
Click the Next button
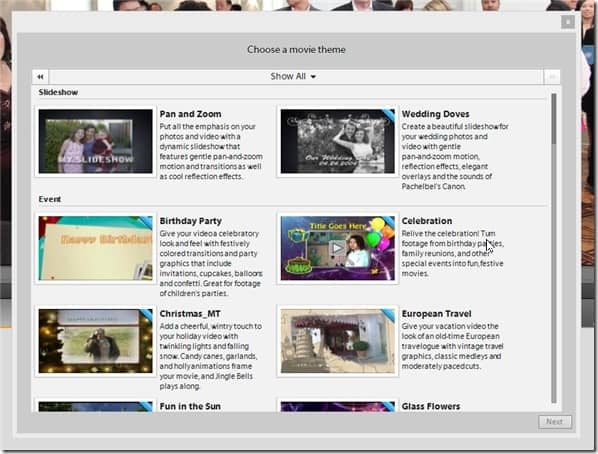pyautogui.click(x=555, y=422)
